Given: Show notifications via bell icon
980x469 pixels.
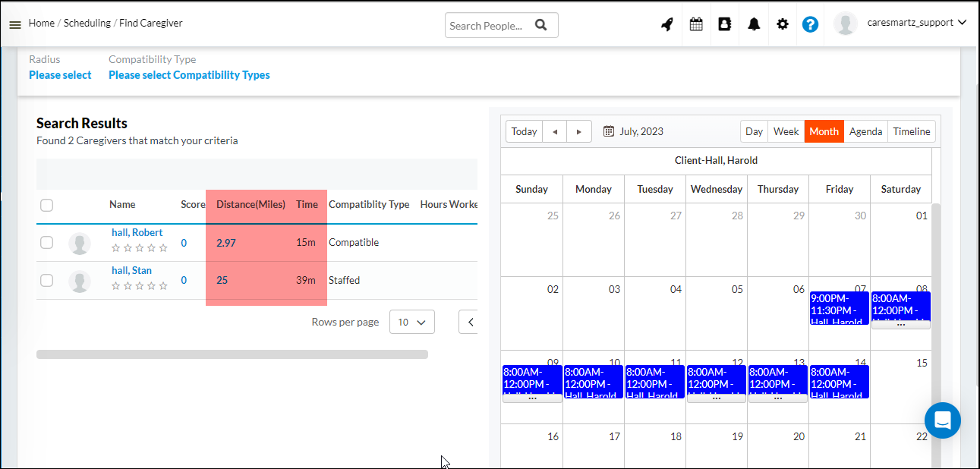Looking at the screenshot, I should pos(754,24).
